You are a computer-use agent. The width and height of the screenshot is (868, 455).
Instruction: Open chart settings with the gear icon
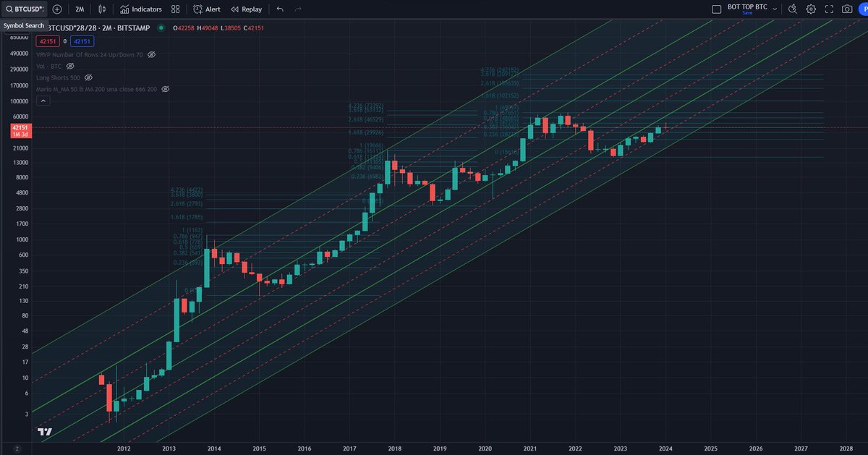pos(811,9)
